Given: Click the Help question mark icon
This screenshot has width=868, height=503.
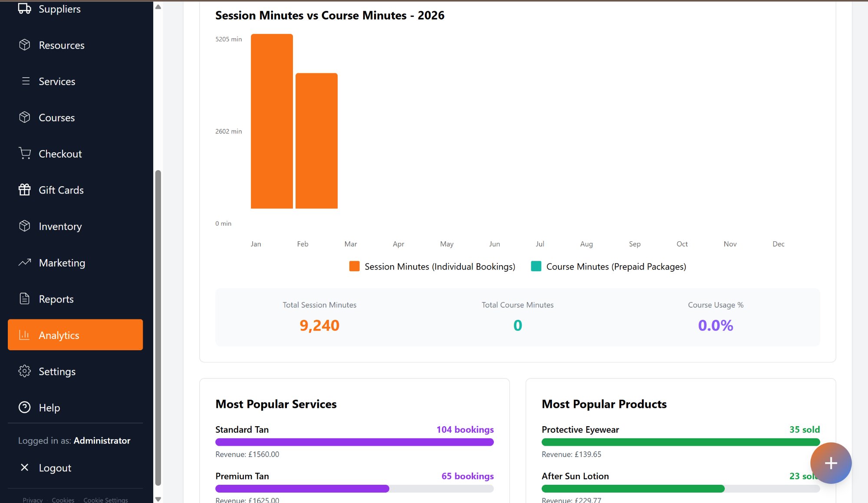Looking at the screenshot, I should click(25, 407).
